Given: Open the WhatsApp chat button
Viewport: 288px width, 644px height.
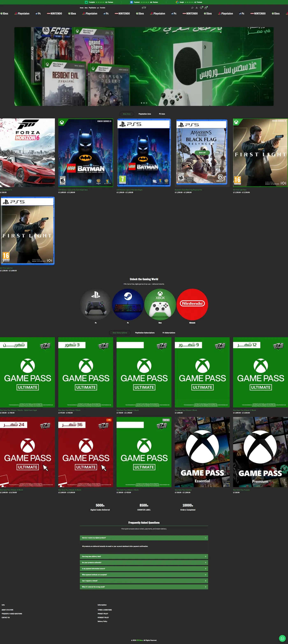Looking at the screenshot, I should click(282, 638).
